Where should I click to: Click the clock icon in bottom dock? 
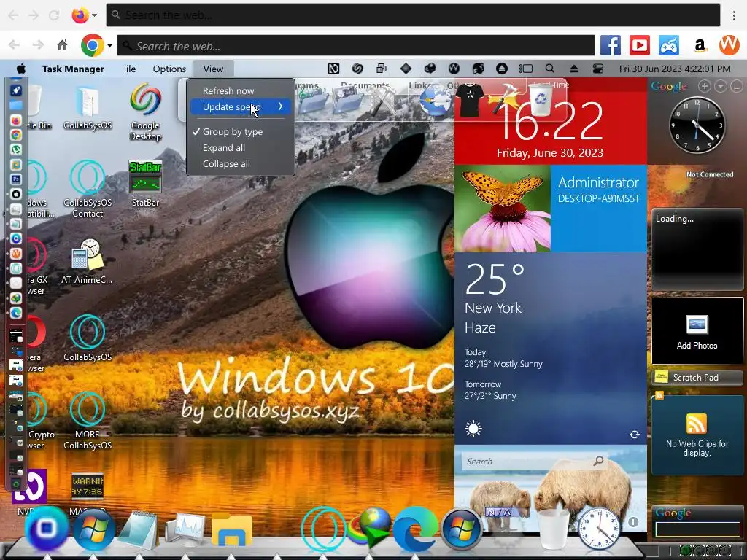click(x=598, y=529)
